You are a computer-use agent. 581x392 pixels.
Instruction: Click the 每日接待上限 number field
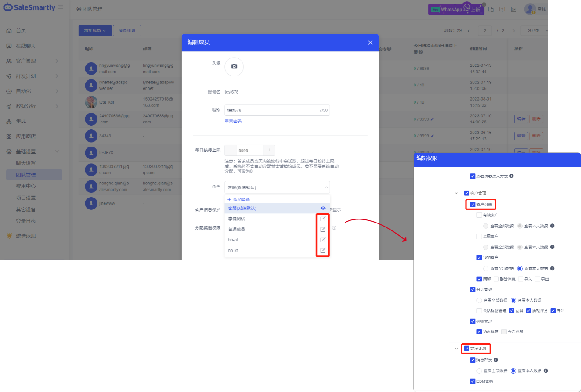pyautogui.click(x=250, y=150)
